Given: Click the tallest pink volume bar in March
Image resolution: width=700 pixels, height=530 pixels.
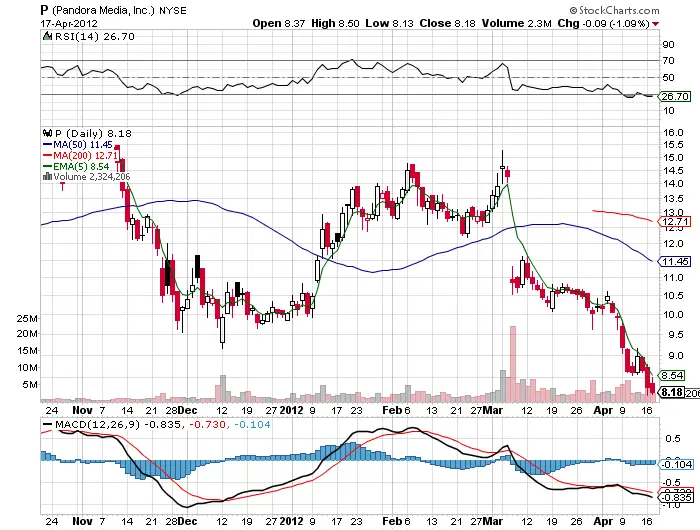Looking at the screenshot, I should [x=513, y=364].
